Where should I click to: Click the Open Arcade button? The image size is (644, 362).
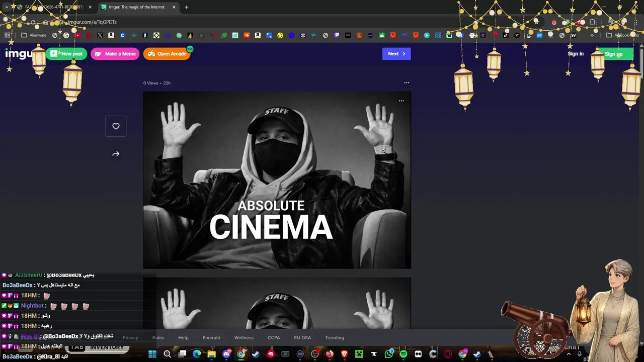(167, 54)
